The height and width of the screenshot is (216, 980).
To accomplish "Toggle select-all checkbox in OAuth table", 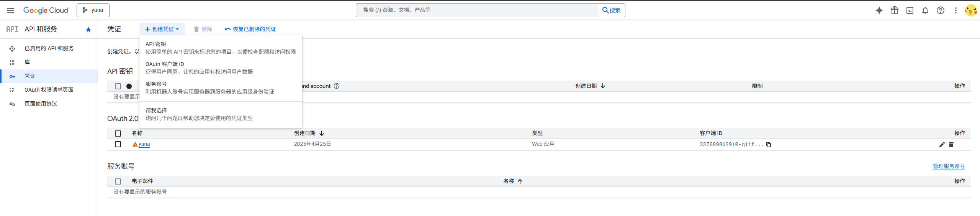I will click(118, 134).
